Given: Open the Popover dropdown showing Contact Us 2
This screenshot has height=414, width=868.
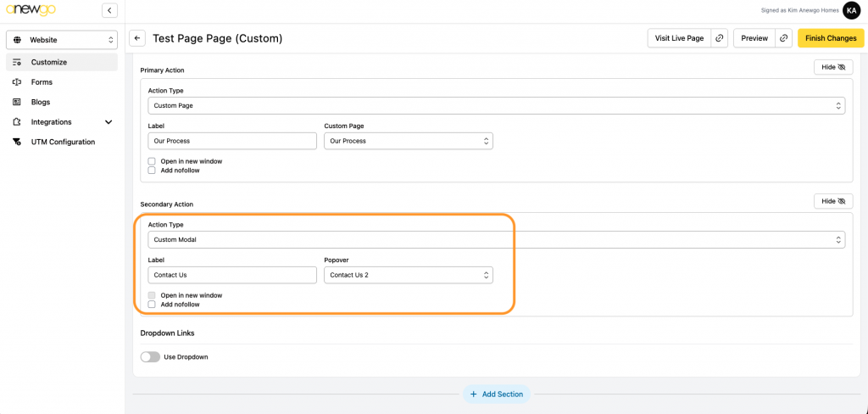Looking at the screenshot, I should pyautogui.click(x=408, y=275).
